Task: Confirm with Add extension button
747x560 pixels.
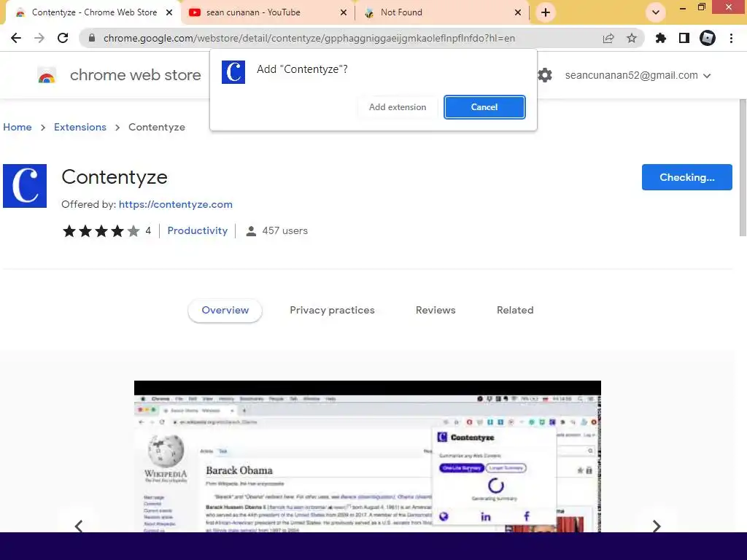Action: (x=398, y=107)
